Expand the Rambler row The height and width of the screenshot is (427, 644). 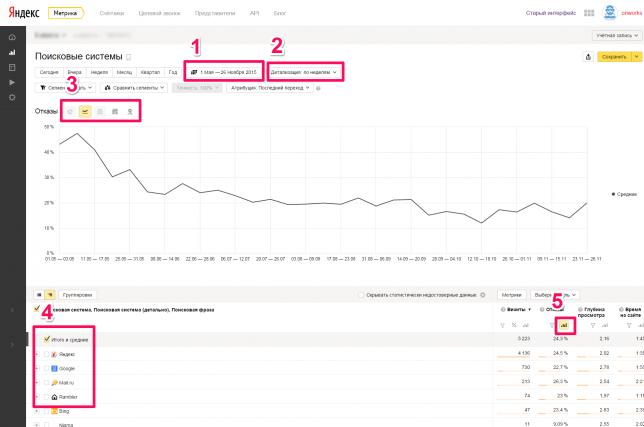tap(37, 397)
